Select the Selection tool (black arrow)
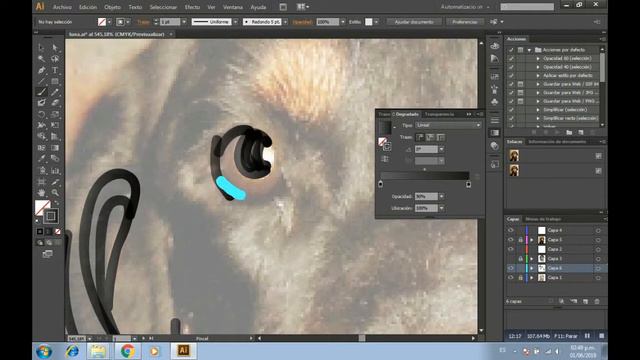Image resolution: width=640 pixels, height=360 pixels. [x=42, y=48]
